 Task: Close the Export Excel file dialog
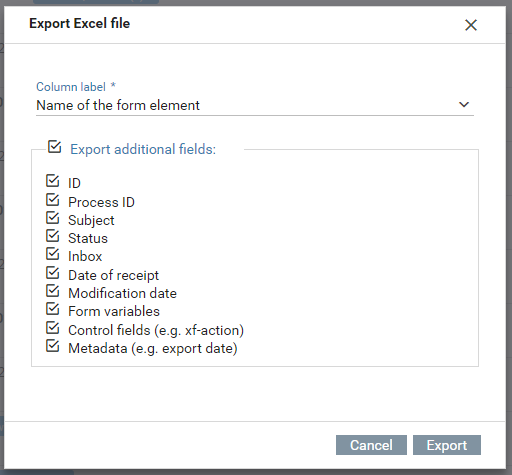[471, 25]
